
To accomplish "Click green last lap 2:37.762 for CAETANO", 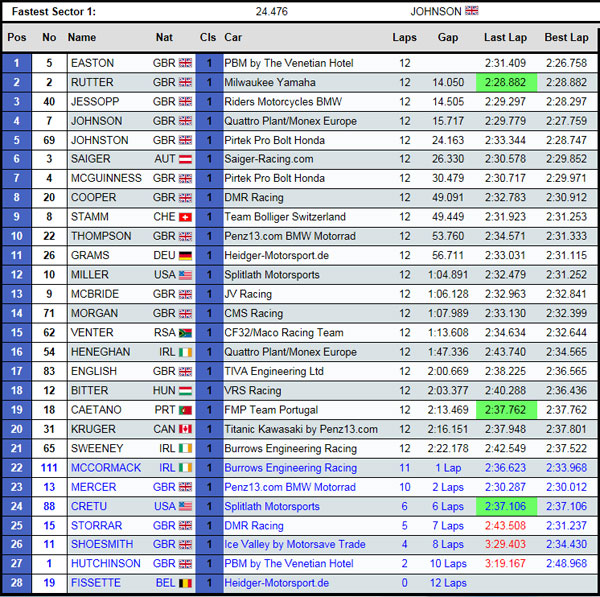I will click(x=506, y=410).
